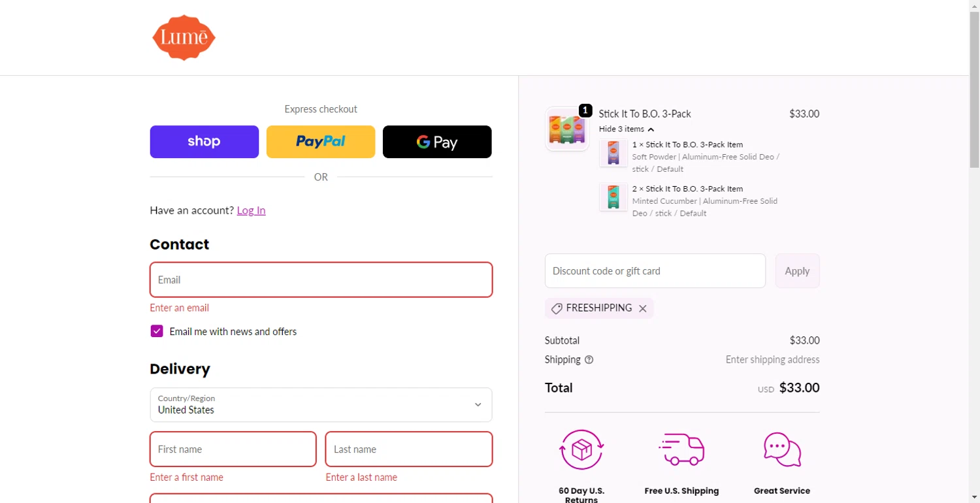Click the Great Service chat bubble icon
The width and height of the screenshot is (980, 503).
click(x=782, y=449)
